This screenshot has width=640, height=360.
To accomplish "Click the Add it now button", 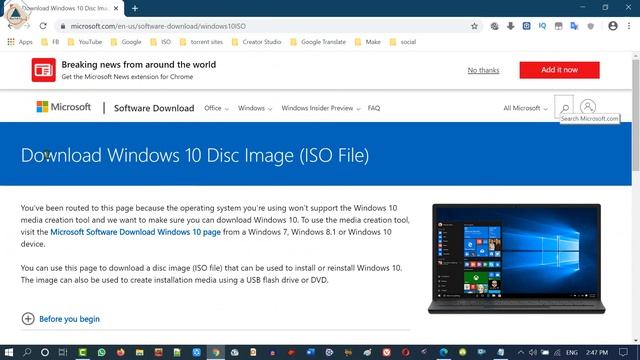I will click(x=559, y=70).
